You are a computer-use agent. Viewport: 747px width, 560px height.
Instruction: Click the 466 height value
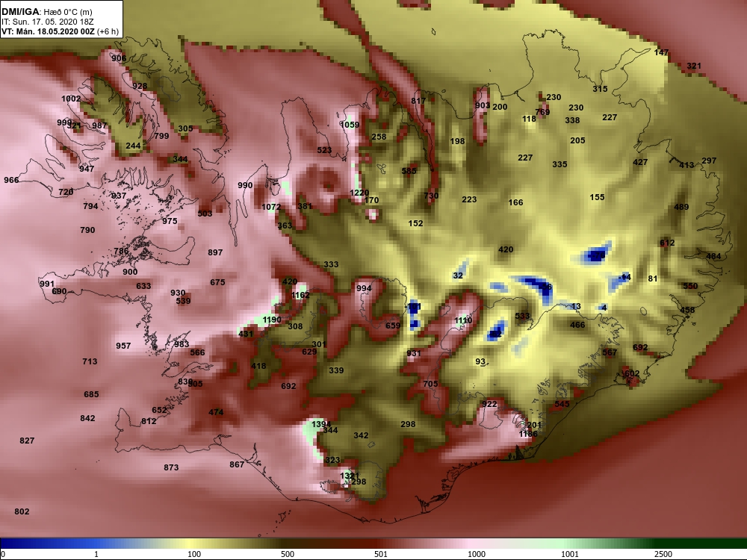coord(577,326)
